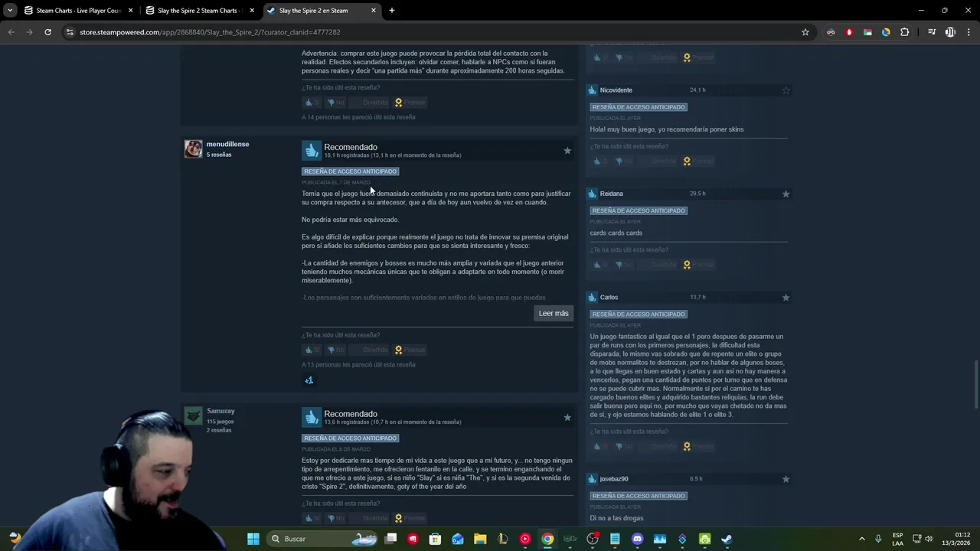
Task: Click the star icon on Reidana review
Action: point(786,194)
